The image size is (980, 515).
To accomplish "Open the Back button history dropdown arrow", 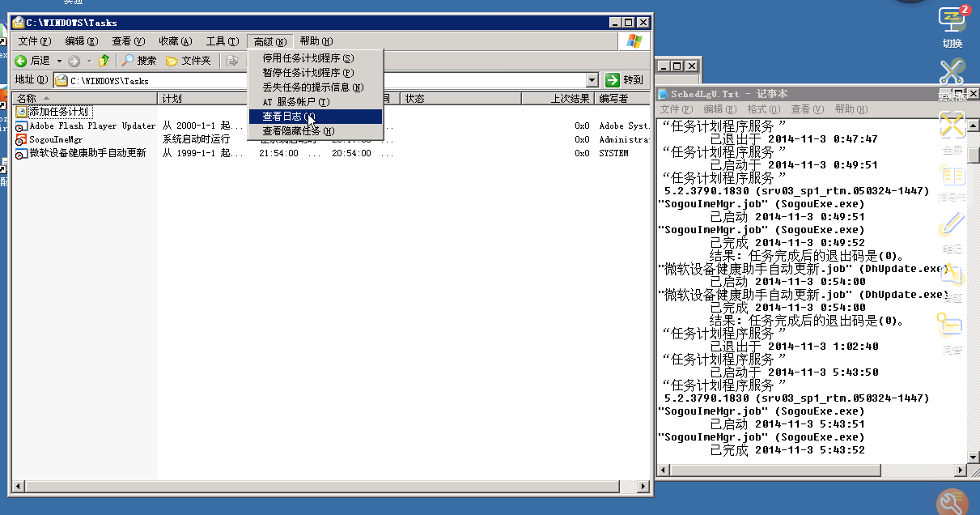I will (x=59, y=62).
